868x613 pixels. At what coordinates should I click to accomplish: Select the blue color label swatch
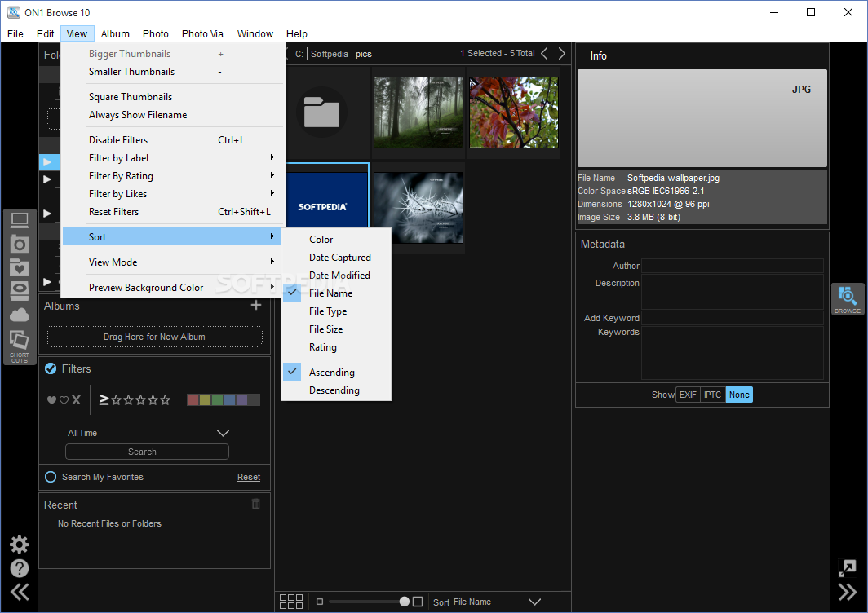[230, 400]
